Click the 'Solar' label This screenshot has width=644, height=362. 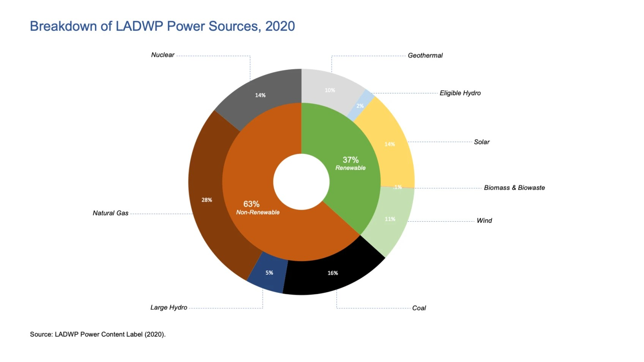[x=481, y=142]
